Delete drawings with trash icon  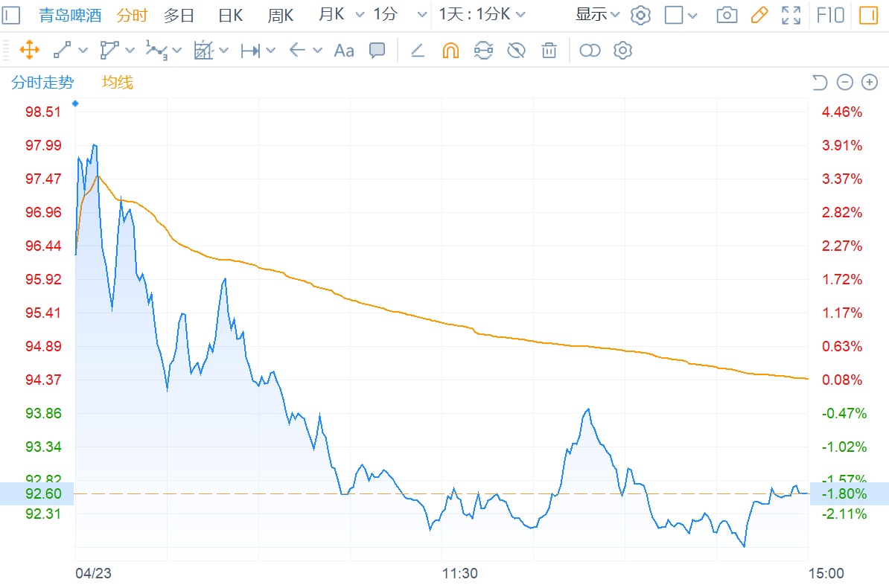point(549,51)
